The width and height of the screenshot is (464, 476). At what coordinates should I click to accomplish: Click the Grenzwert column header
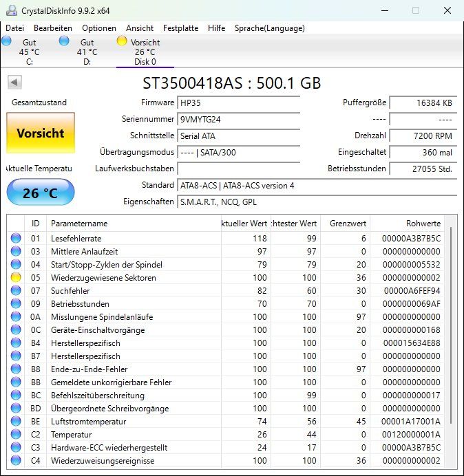[345, 224]
